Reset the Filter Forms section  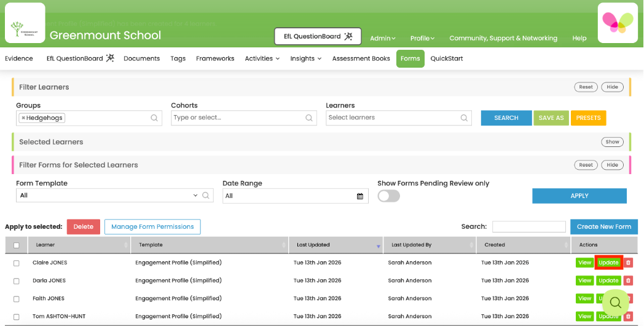[x=586, y=165]
